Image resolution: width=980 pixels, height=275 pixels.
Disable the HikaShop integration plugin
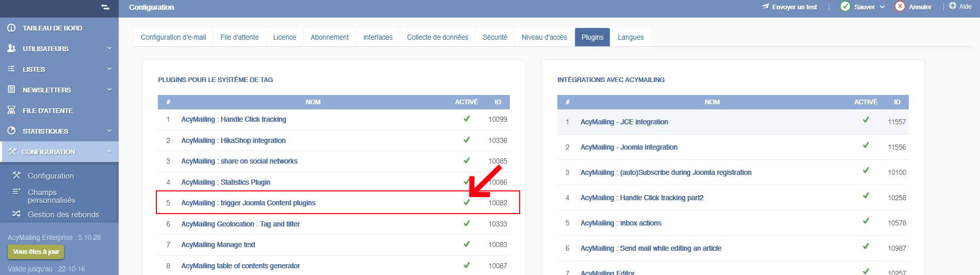pos(467,140)
